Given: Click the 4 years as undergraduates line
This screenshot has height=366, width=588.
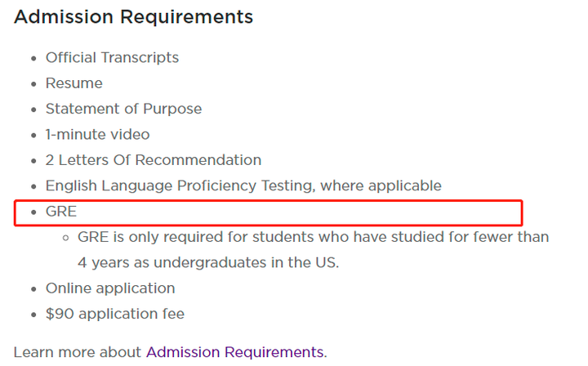Looking at the screenshot, I should pyautogui.click(x=208, y=263).
